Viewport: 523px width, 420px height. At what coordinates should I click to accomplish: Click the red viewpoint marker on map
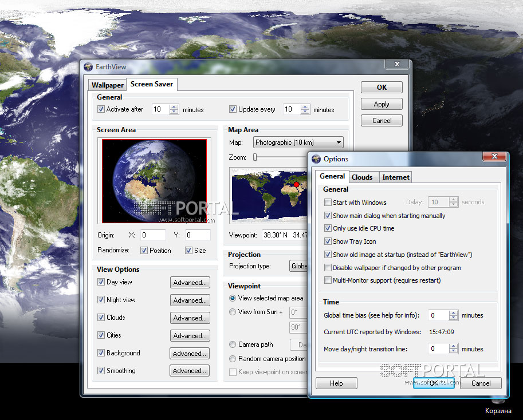click(x=296, y=184)
